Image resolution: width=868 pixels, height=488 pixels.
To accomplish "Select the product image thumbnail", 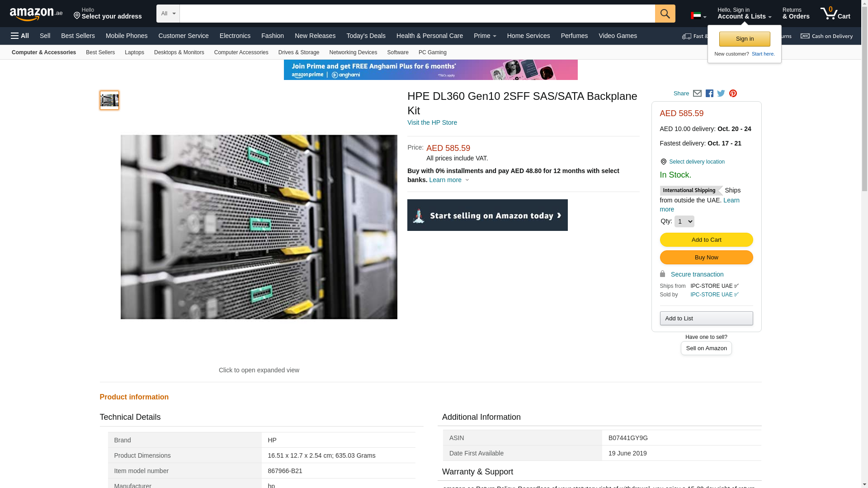I will (109, 100).
